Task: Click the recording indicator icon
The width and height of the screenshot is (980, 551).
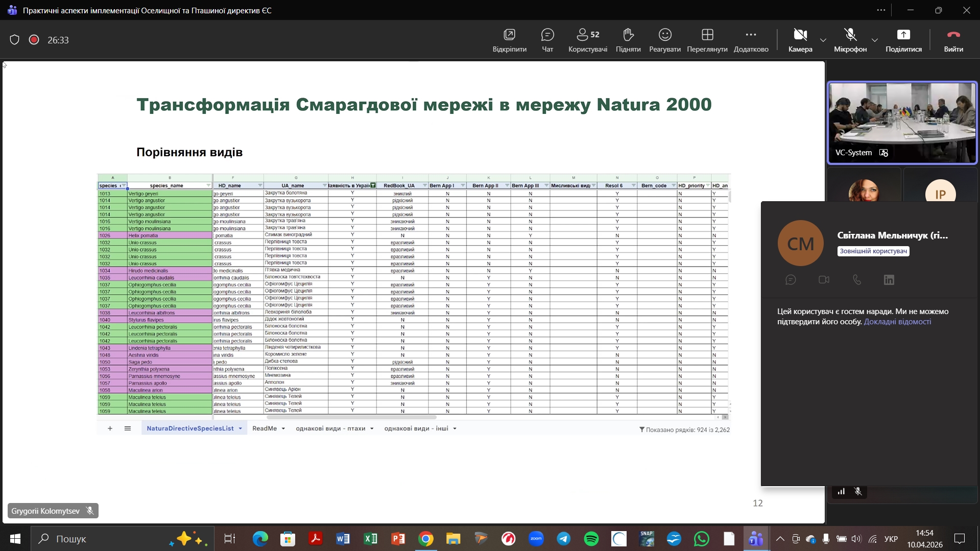Action: tap(34, 40)
